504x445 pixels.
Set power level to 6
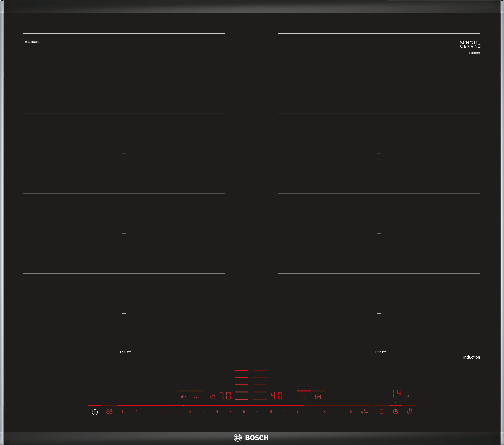pos(271,411)
